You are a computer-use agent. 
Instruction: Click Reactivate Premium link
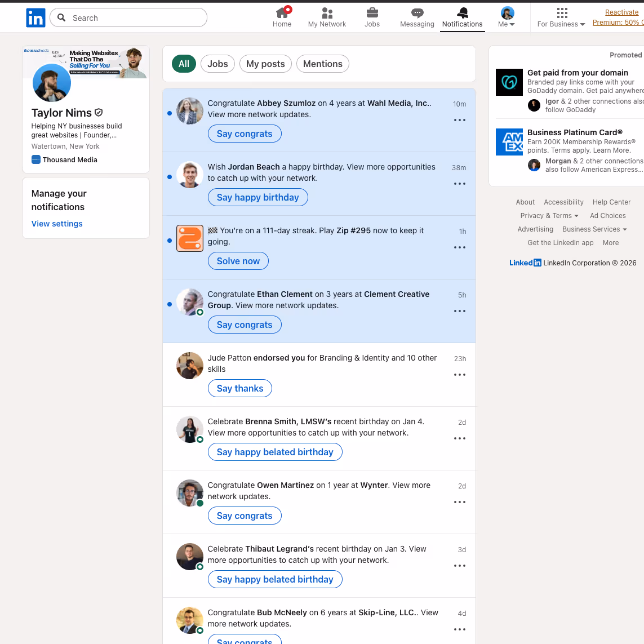pyautogui.click(x=618, y=17)
